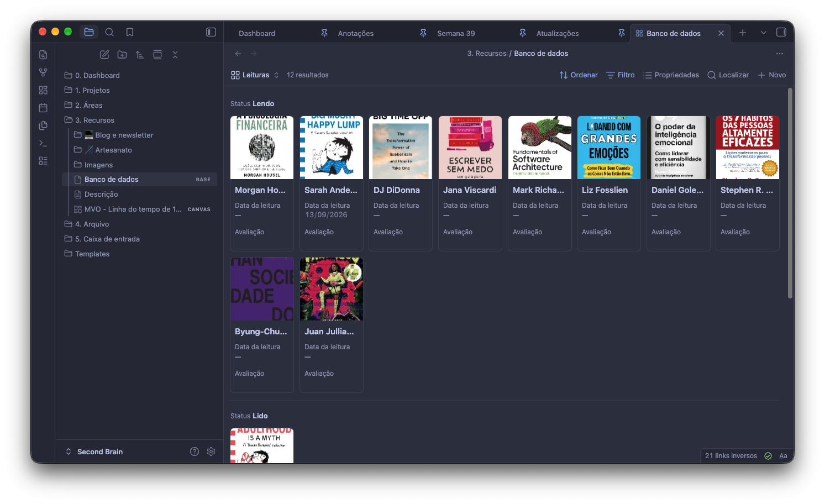Open the help icon beside Second Brain
This screenshot has width=825, height=504.
[x=195, y=452]
